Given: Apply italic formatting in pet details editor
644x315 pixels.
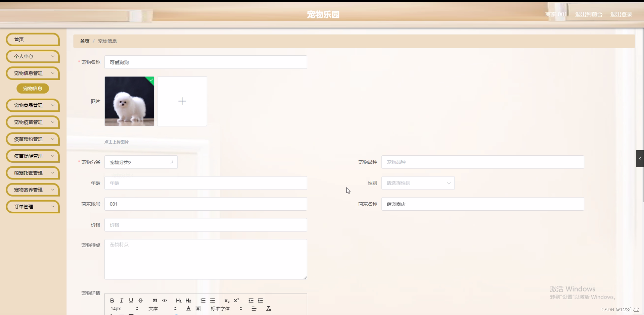Looking at the screenshot, I should pyautogui.click(x=121, y=300).
